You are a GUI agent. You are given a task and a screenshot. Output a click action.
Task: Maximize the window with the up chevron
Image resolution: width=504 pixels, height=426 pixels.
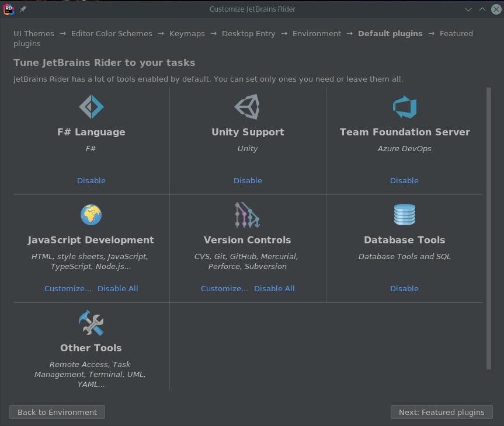pyautogui.click(x=482, y=9)
